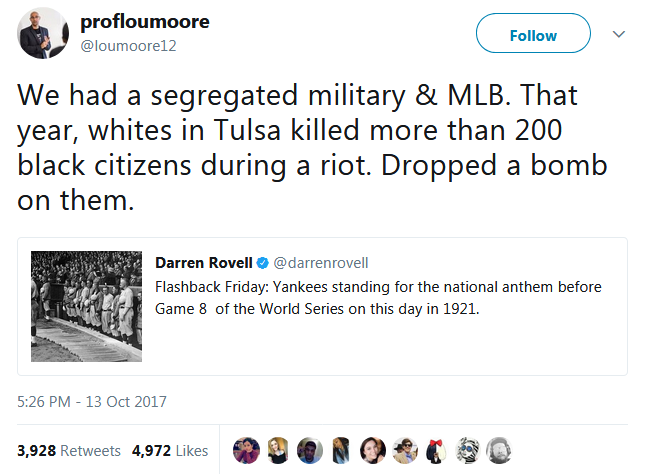Expand the tweet options chevron

point(619,35)
